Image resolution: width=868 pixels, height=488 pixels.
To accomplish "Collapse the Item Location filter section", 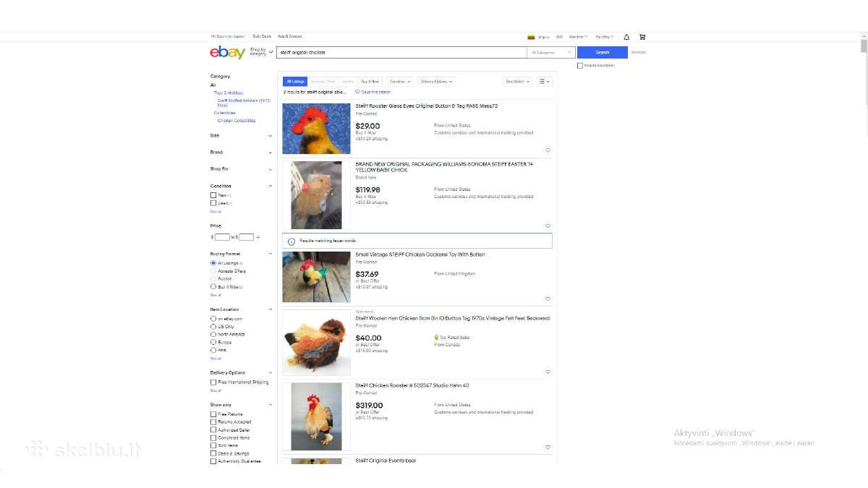I will pyautogui.click(x=270, y=309).
